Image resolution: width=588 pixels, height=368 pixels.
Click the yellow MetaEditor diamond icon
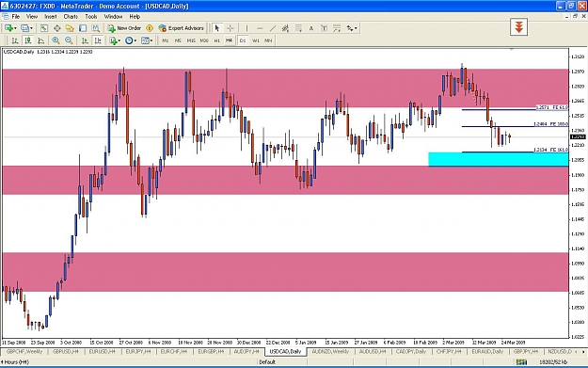tap(150, 28)
